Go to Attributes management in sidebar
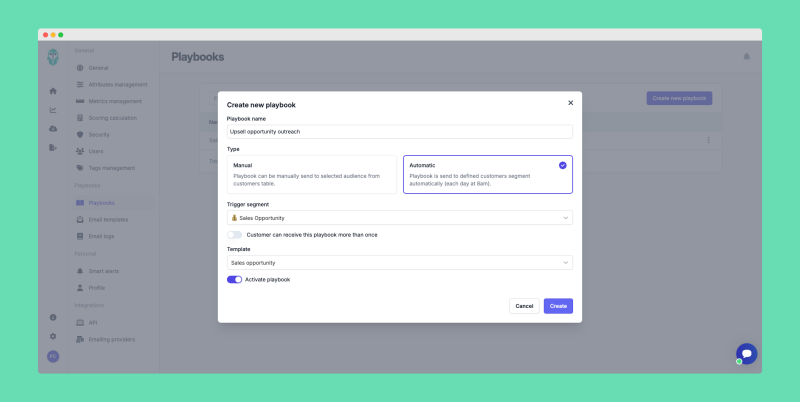Screen dimensions: 800x402 [x=117, y=84]
